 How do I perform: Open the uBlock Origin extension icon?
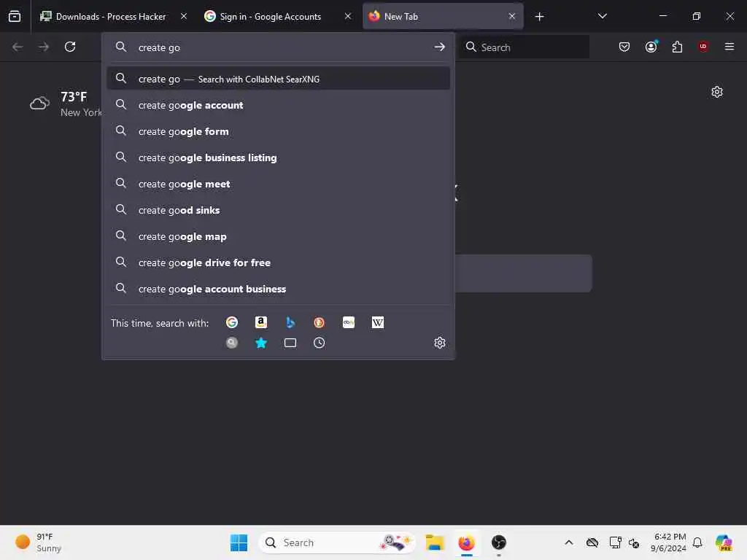pos(703,47)
